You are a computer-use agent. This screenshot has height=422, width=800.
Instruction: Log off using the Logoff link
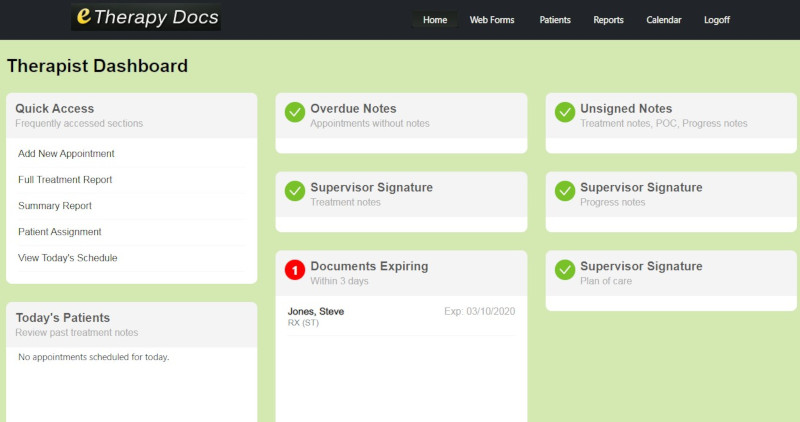[x=717, y=20]
